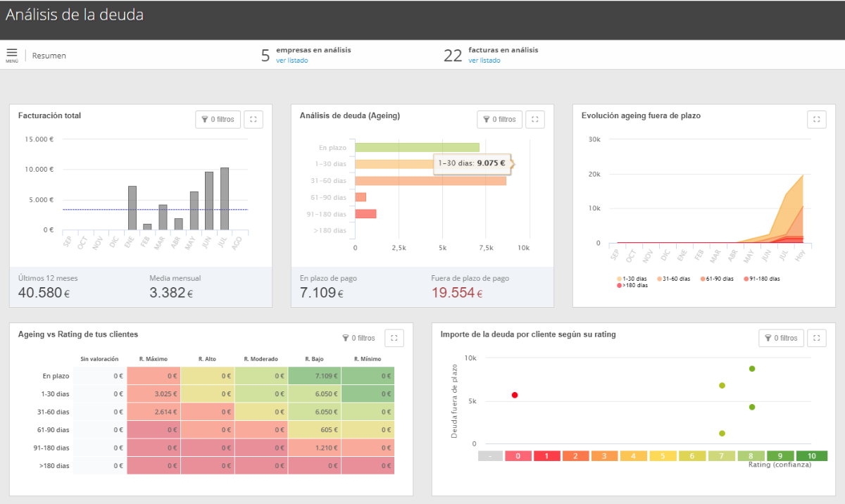Click the JUL bar in Facturación total

225,199
